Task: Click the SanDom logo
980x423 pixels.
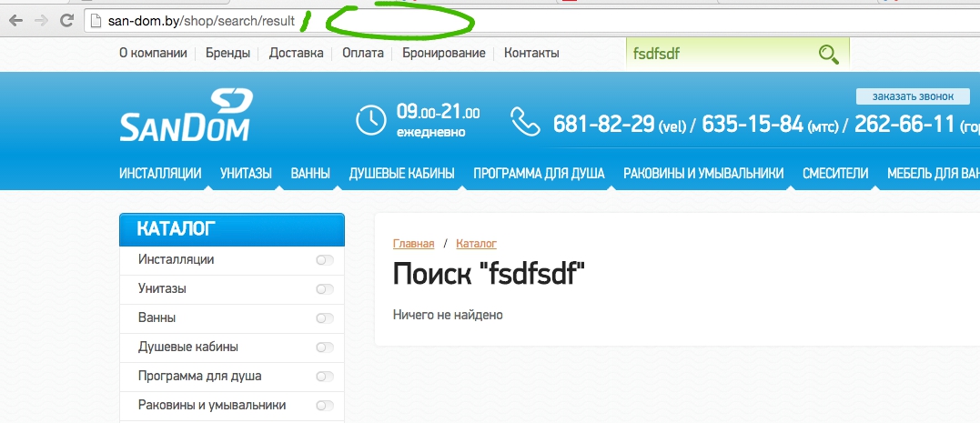Action: pos(185,116)
